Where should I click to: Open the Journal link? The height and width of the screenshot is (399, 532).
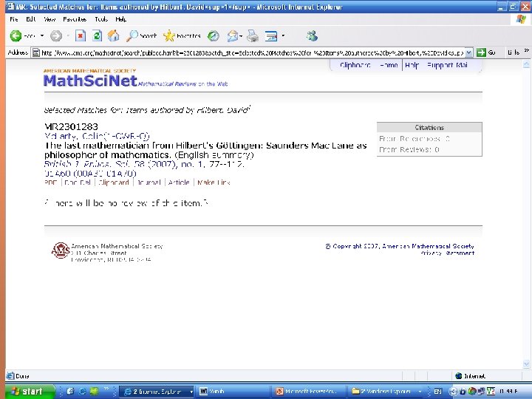(149, 183)
